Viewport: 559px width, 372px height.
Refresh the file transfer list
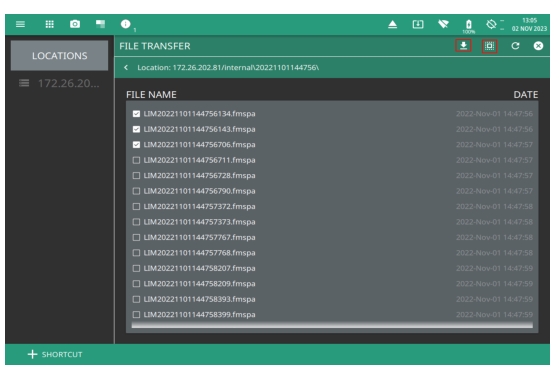click(515, 46)
